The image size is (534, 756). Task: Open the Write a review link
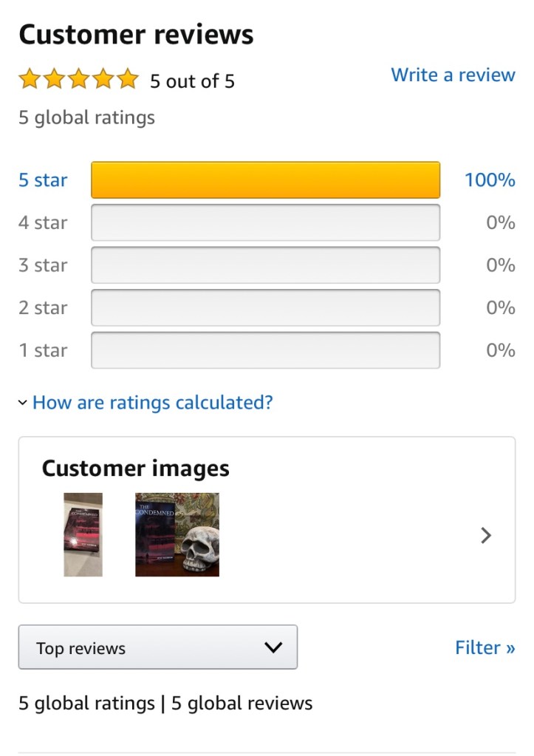pyautogui.click(x=453, y=75)
